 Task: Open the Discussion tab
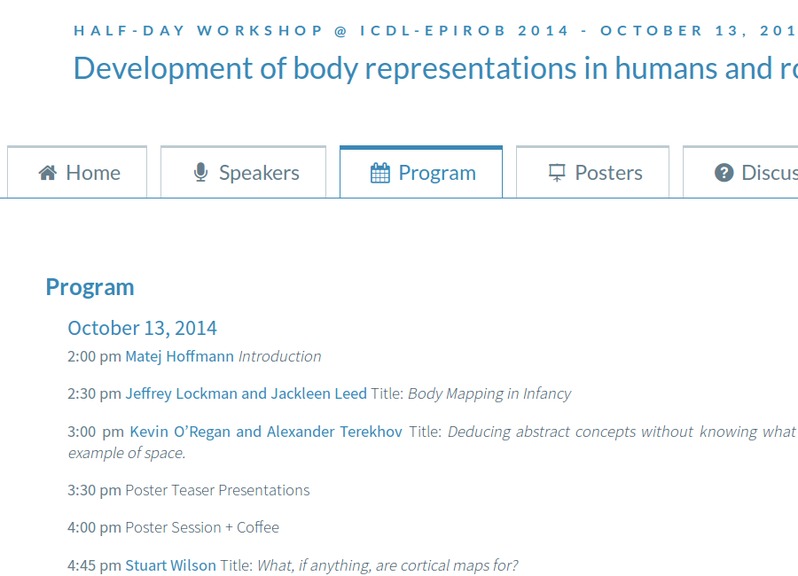[740, 172]
